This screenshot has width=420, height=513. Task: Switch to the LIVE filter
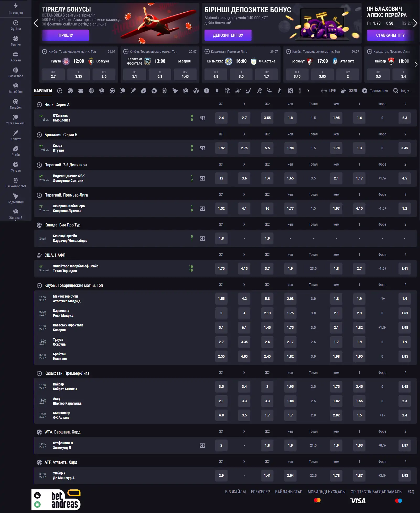click(x=329, y=91)
